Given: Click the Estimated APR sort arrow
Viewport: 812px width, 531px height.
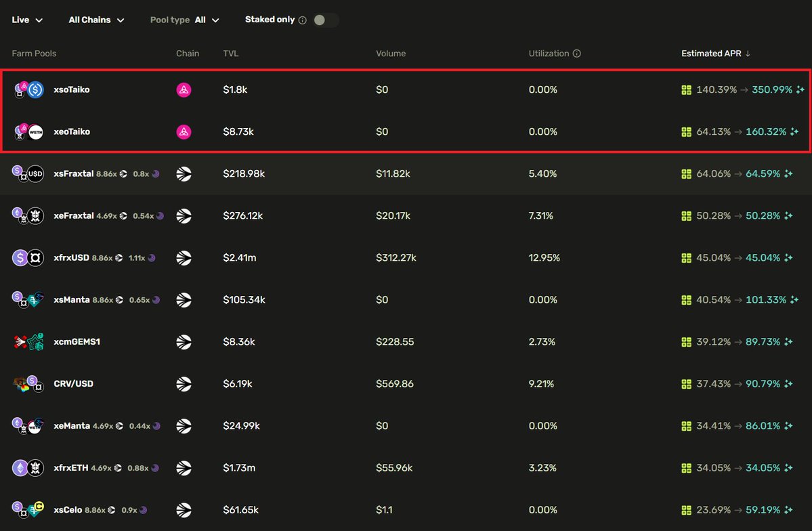Looking at the screenshot, I should (747, 54).
